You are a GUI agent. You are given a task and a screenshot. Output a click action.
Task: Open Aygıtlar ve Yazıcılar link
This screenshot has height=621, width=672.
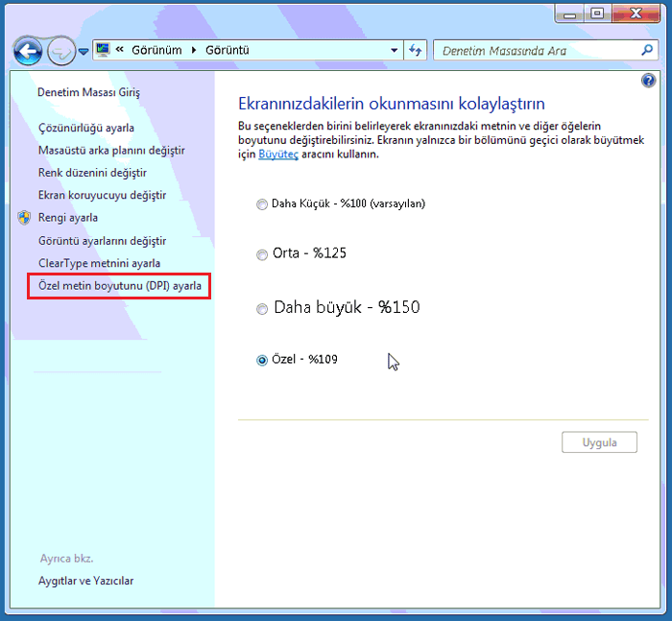[x=85, y=581]
